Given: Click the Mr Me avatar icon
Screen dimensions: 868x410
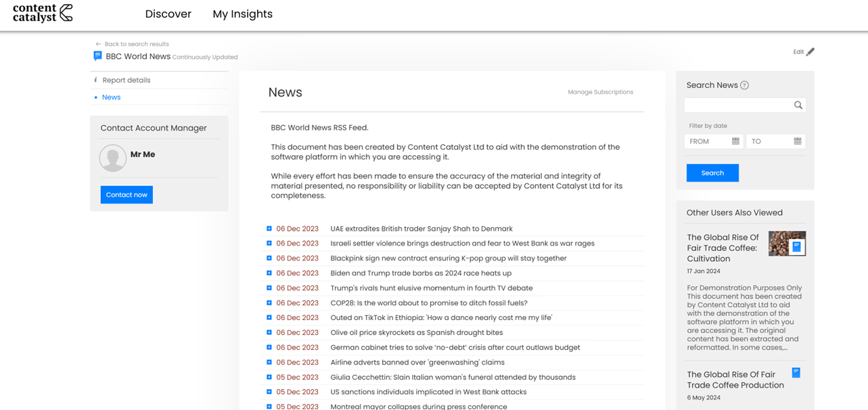Looking at the screenshot, I should coord(113,158).
